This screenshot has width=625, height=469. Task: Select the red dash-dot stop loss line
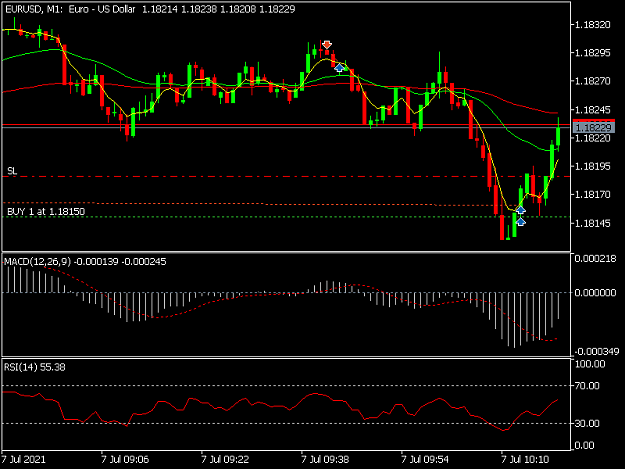(x=286, y=176)
